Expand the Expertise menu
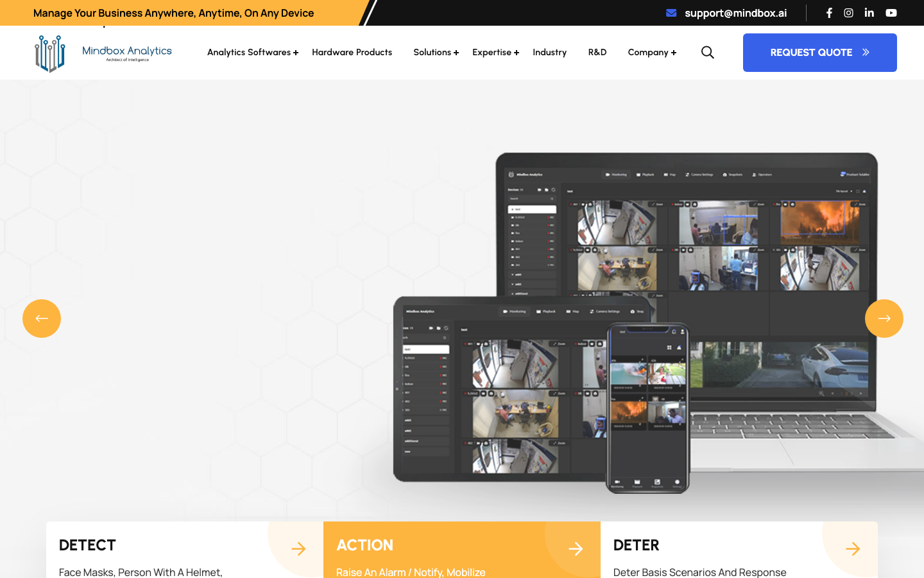This screenshot has width=924, height=578. [x=495, y=53]
